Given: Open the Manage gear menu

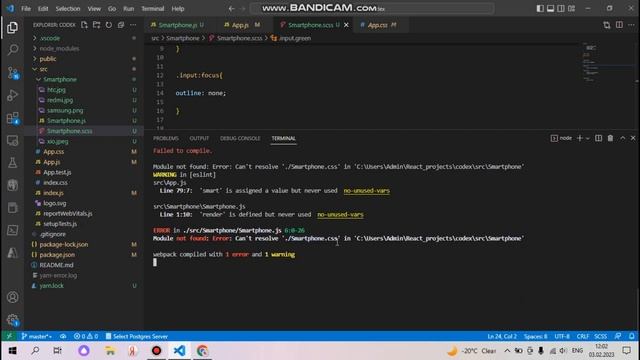Looking at the screenshot, I should pyautogui.click(x=13, y=320).
